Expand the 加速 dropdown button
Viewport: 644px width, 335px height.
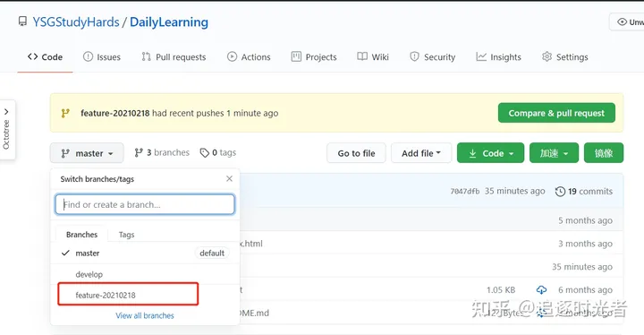[x=554, y=153]
